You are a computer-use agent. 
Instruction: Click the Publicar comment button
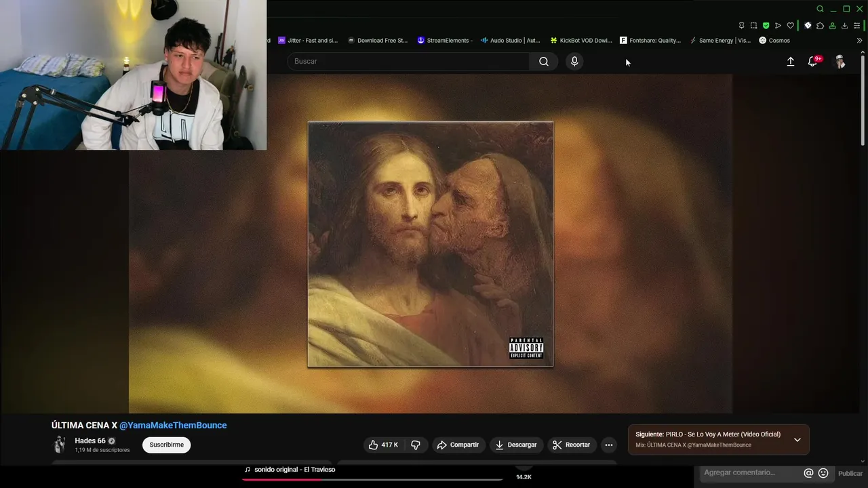850,473
